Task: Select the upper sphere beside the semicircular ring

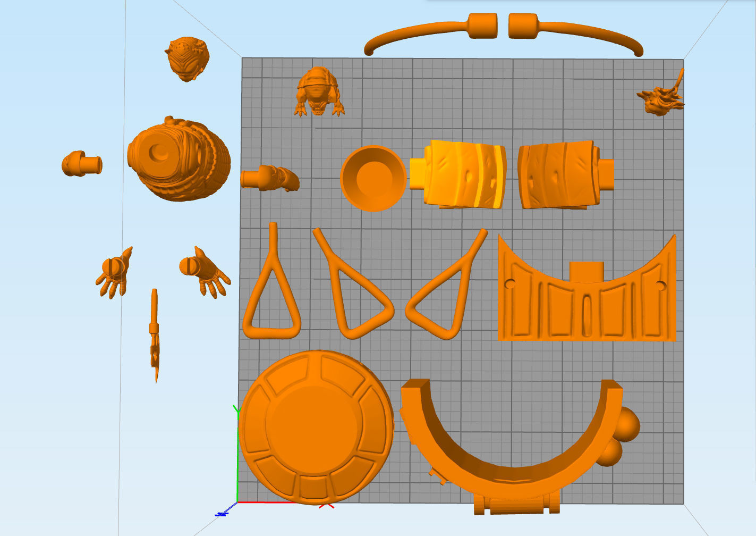Action: (627, 424)
